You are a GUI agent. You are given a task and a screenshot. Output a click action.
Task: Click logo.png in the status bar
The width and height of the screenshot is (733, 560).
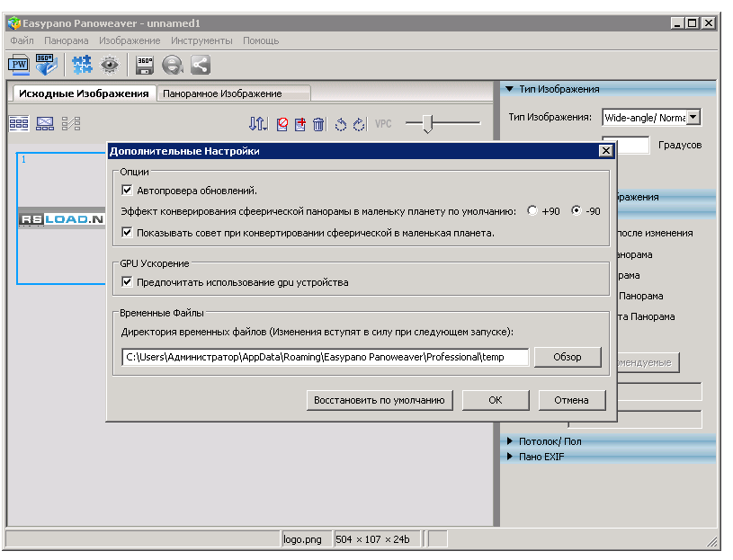pyautogui.click(x=302, y=539)
